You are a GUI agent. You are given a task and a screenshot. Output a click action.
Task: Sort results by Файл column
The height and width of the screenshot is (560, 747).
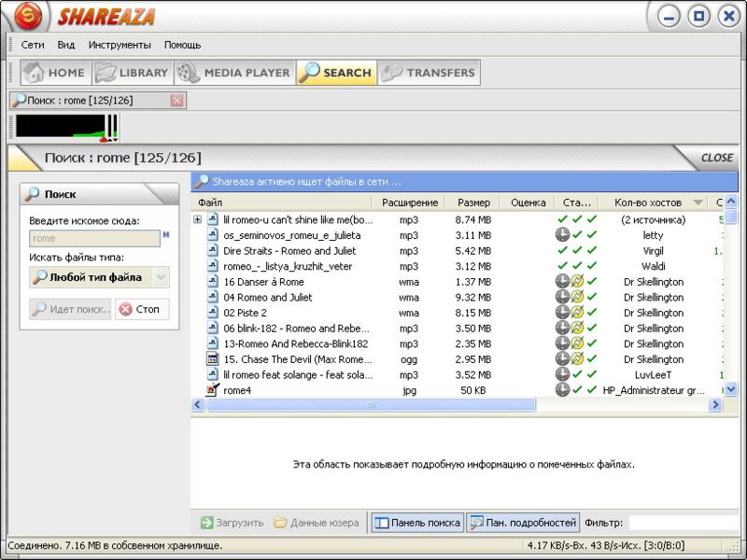click(281, 203)
